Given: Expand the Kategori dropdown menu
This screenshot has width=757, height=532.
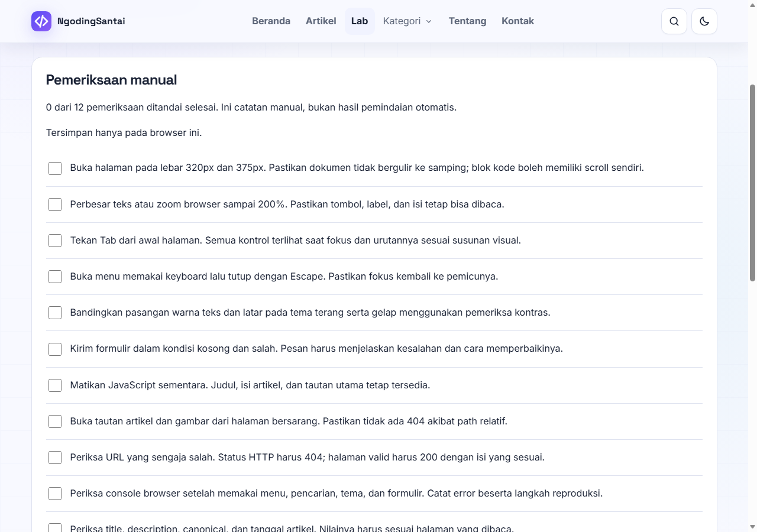Looking at the screenshot, I should (x=407, y=21).
